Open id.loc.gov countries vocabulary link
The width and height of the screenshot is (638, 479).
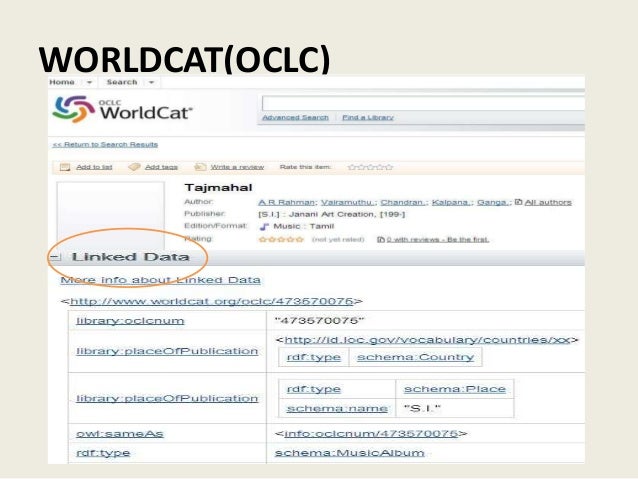tap(427, 340)
